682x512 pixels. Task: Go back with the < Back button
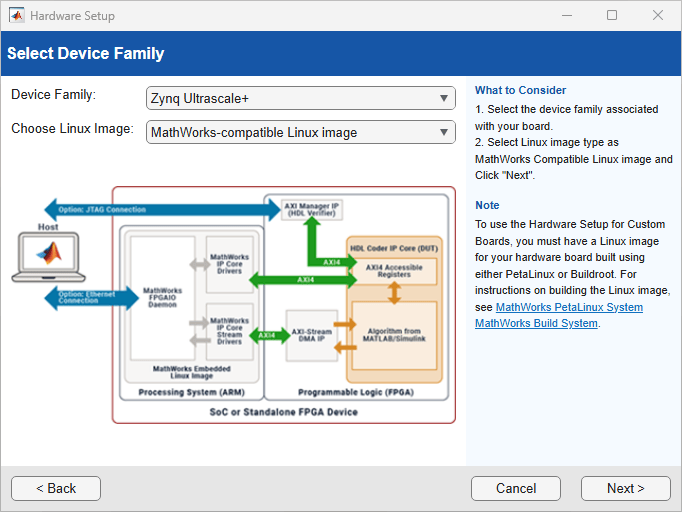point(56,489)
